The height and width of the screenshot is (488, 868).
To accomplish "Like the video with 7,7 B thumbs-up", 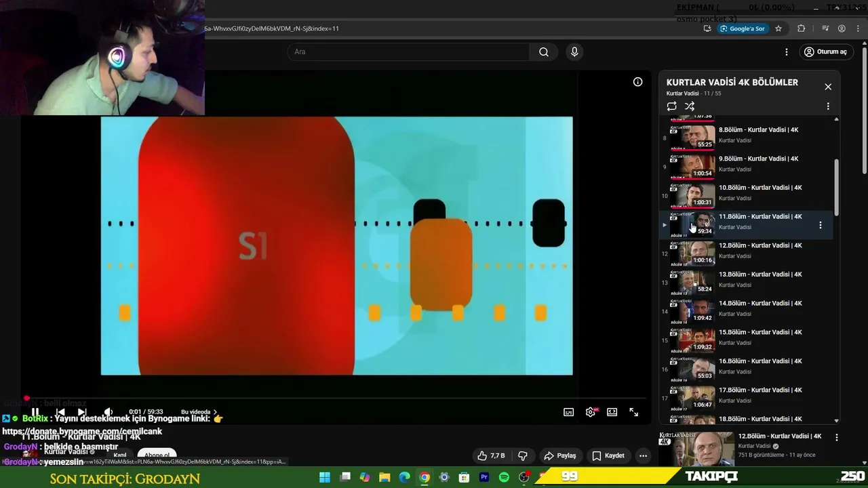I will [491, 455].
